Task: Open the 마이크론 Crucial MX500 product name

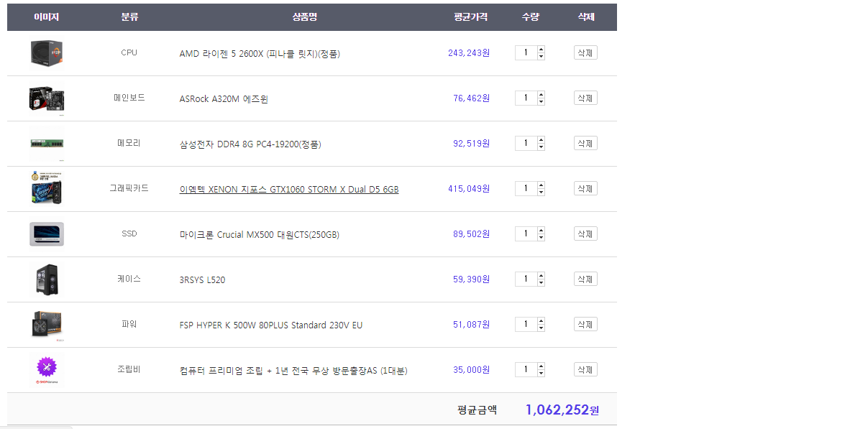Action: tap(260, 235)
